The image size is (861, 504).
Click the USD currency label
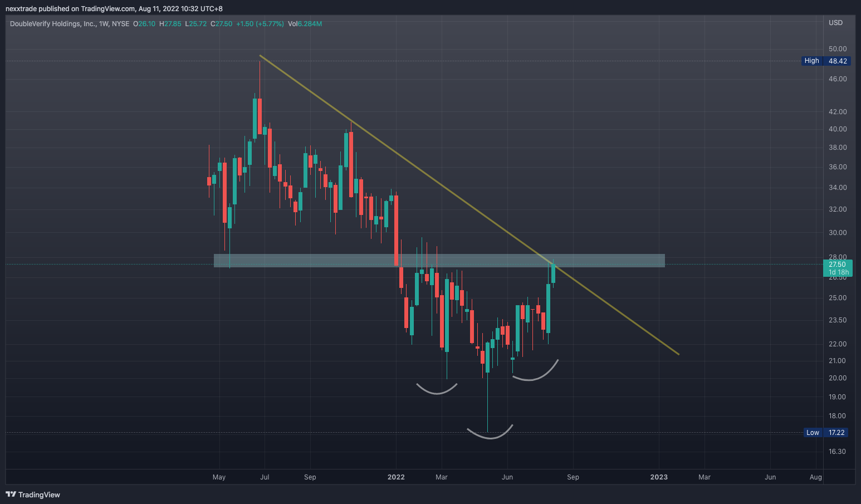click(835, 23)
